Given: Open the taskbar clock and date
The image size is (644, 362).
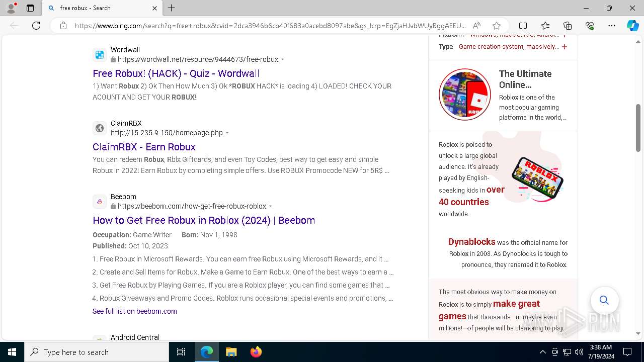Looking at the screenshot, I should click(601, 352).
